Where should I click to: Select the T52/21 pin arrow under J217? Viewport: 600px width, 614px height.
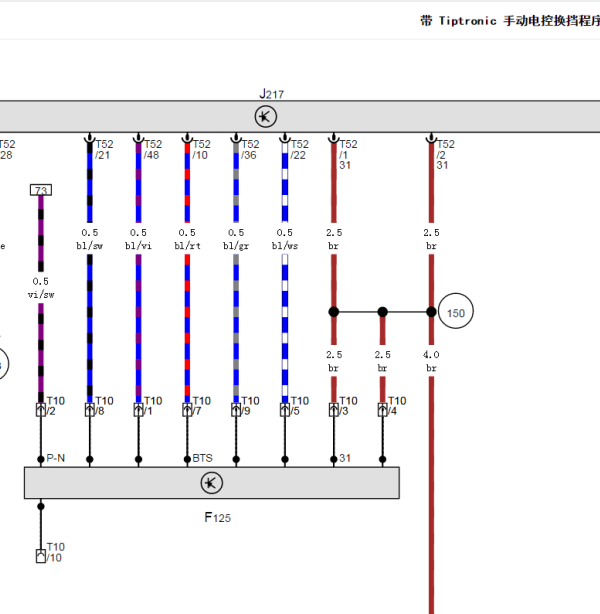coord(89,141)
